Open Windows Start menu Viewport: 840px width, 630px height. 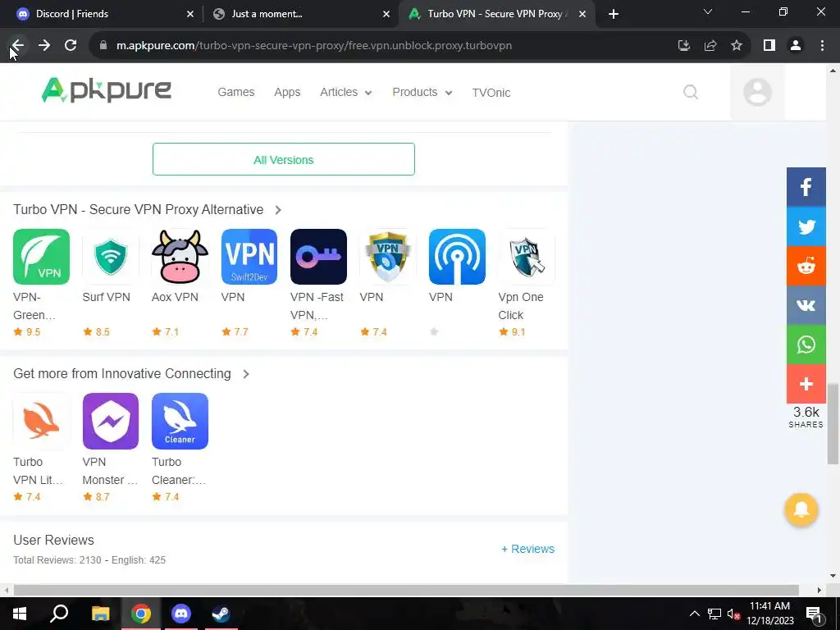coord(20,614)
